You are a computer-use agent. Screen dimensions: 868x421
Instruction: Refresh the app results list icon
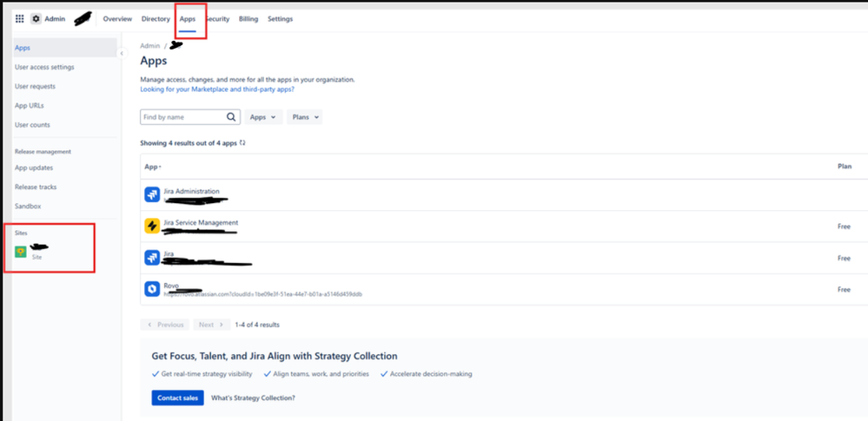242,142
